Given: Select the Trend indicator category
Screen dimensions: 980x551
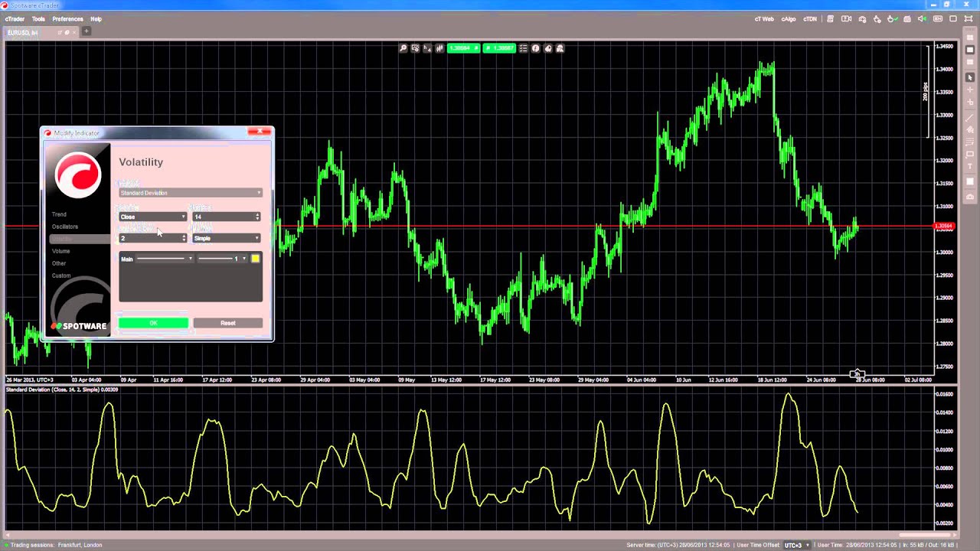Looking at the screenshot, I should [59, 214].
